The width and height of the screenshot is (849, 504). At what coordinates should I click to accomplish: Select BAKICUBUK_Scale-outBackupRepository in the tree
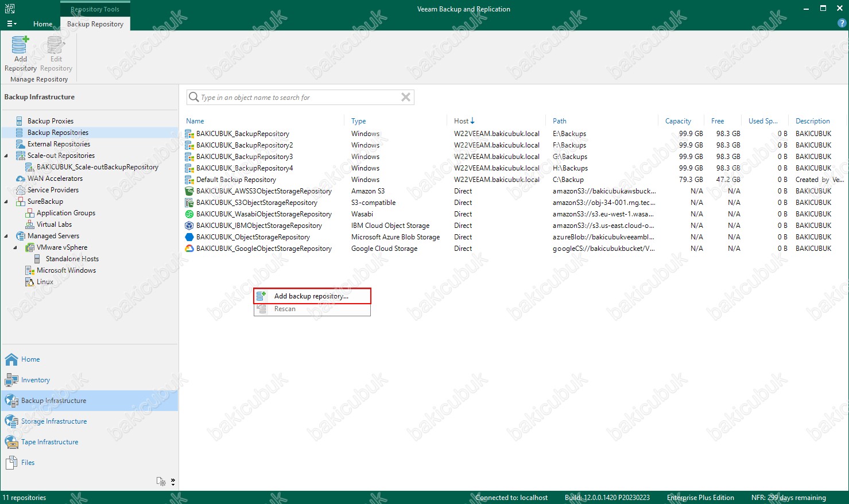tap(98, 167)
